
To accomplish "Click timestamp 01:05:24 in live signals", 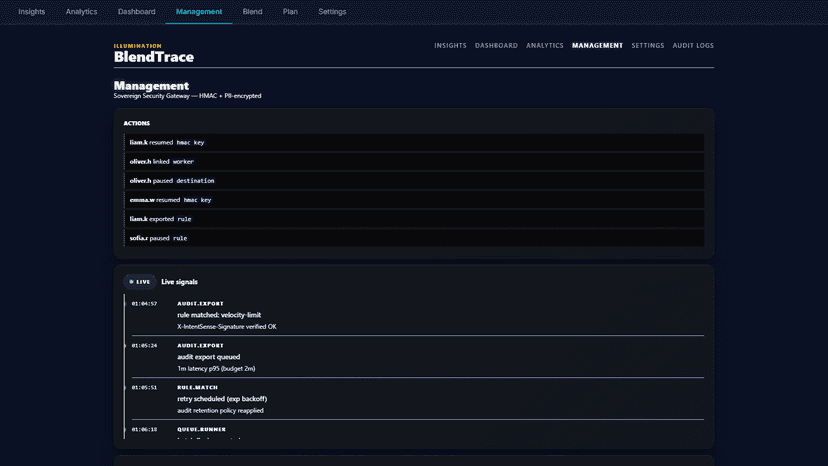I will [144, 346].
